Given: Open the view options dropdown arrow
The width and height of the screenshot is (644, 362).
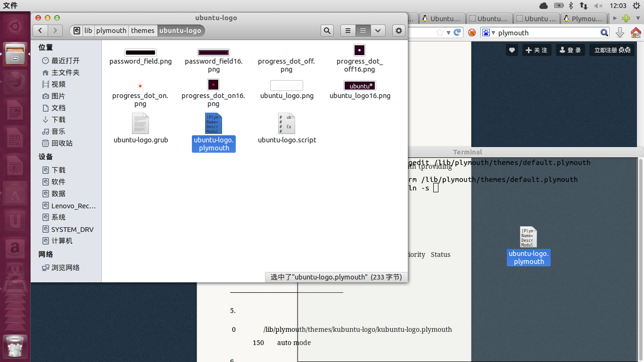Looking at the screenshot, I should [378, 31].
